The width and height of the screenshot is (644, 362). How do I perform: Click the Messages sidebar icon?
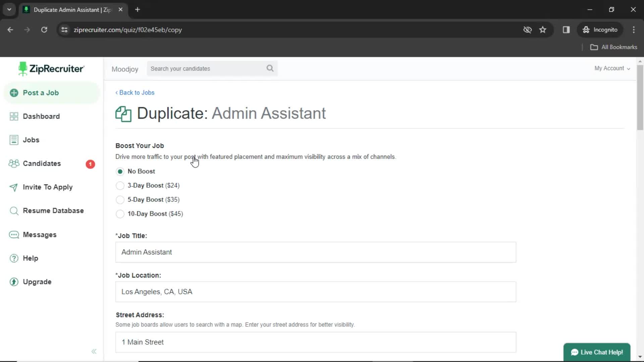pos(14,234)
